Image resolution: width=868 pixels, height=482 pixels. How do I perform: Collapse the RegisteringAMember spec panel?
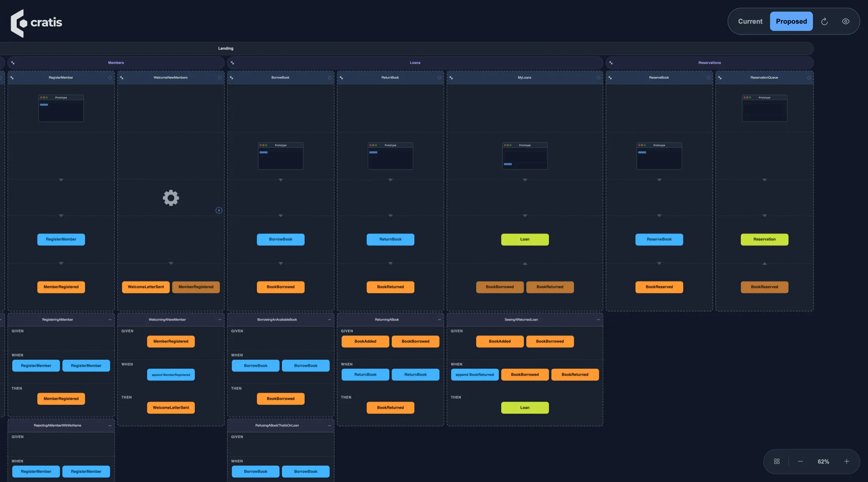pyautogui.click(x=110, y=320)
